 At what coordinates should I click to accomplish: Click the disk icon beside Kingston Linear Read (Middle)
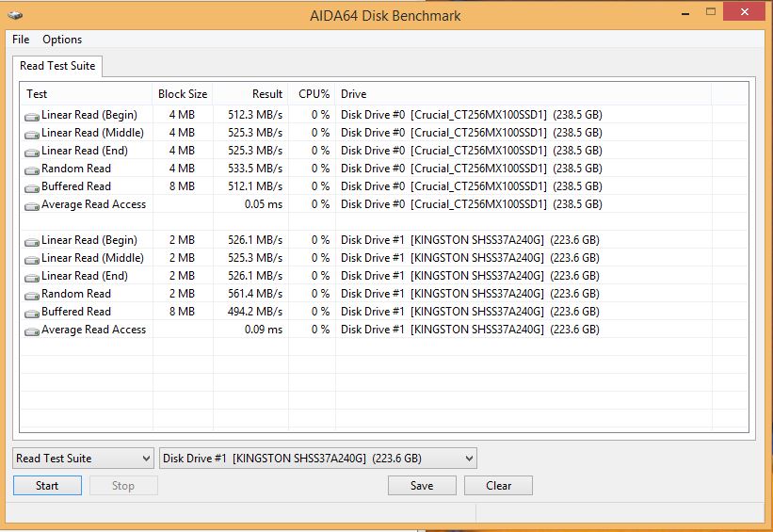(32, 260)
